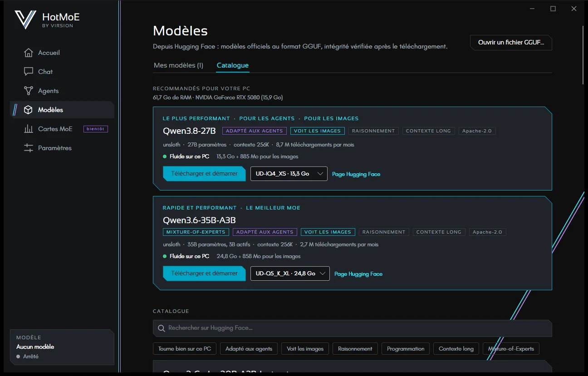This screenshot has height=376, width=588.
Task: Click the Paramètres sliders icon
Action: pyautogui.click(x=29, y=148)
